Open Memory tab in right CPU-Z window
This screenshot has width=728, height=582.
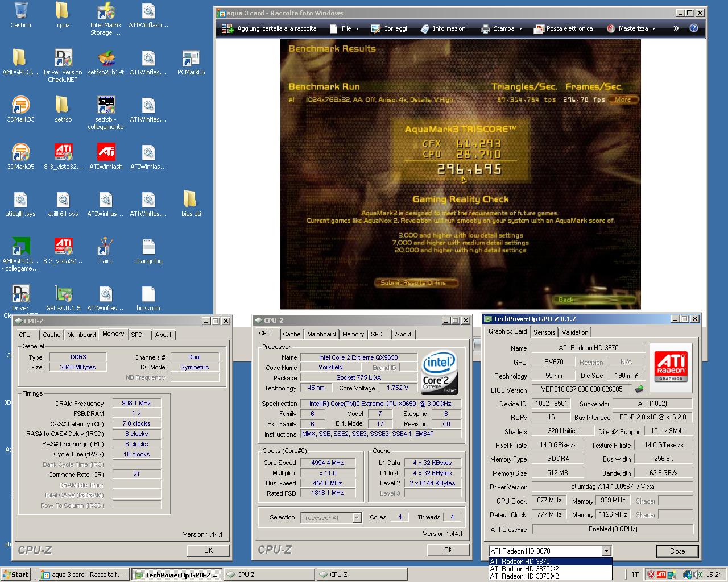tap(353, 334)
